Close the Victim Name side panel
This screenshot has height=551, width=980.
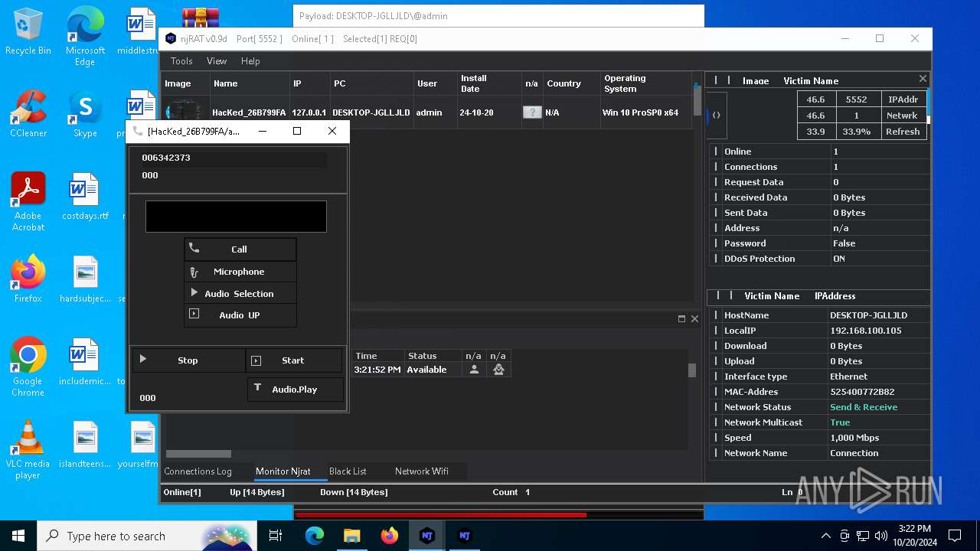tap(923, 79)
